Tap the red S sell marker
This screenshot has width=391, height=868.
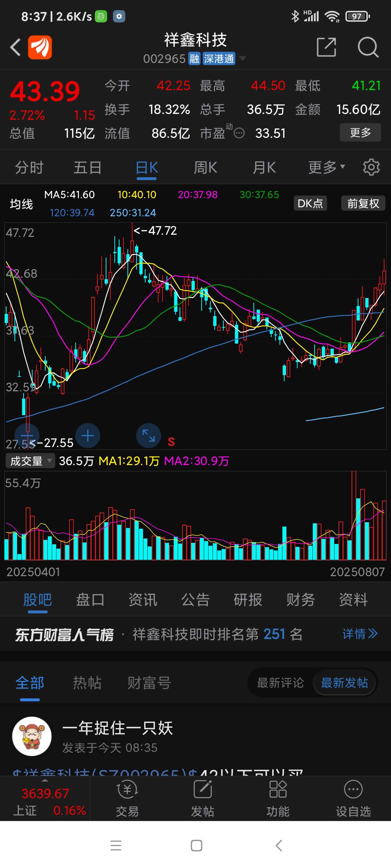point(171,442)
